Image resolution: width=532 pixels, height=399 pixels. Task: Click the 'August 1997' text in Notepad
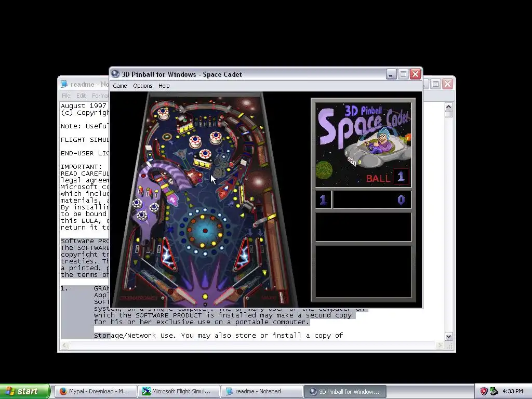point(84,106)
